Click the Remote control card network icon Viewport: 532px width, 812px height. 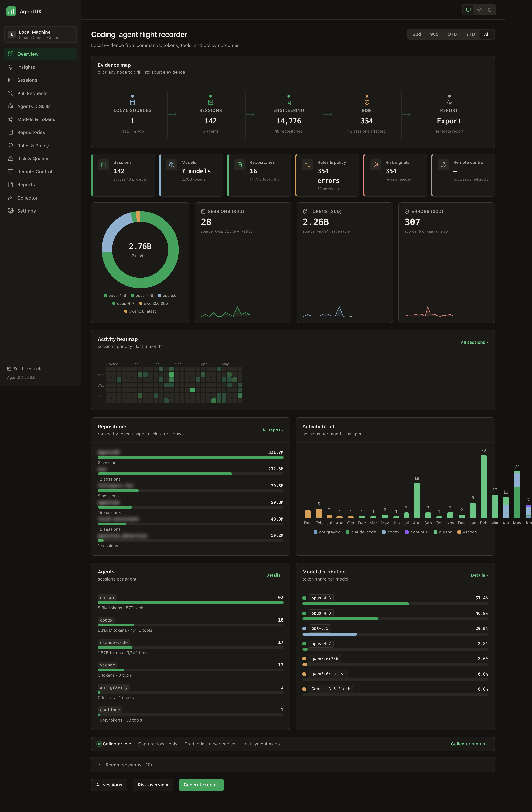point(444,165)
